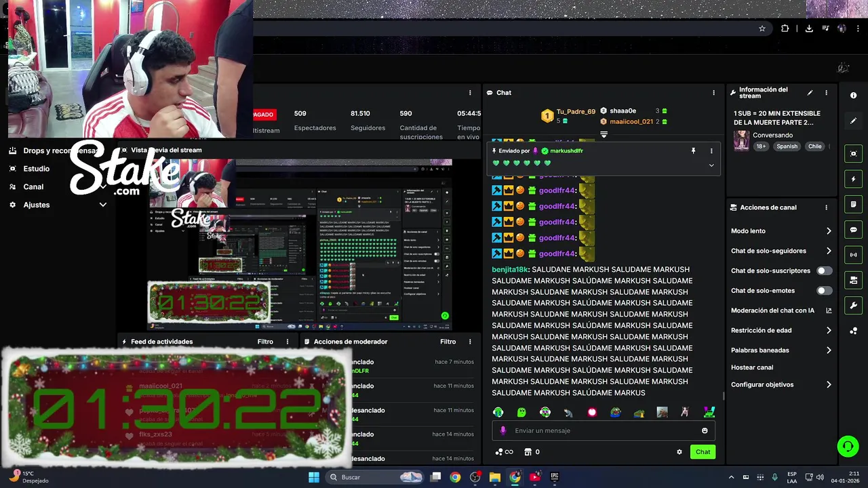The image size is (868, 488).
Task: Open the Windows Start menu
Action: click(x=314, y=477)
